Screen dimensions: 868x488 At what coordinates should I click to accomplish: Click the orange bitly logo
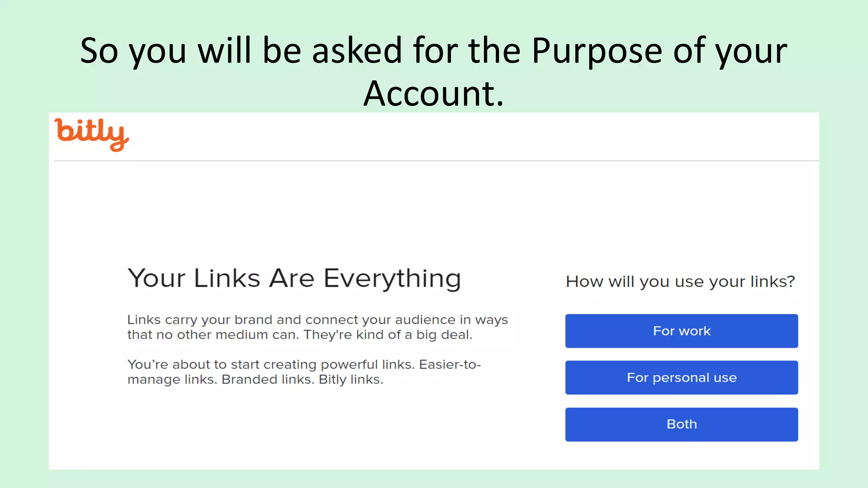[92, 134]
